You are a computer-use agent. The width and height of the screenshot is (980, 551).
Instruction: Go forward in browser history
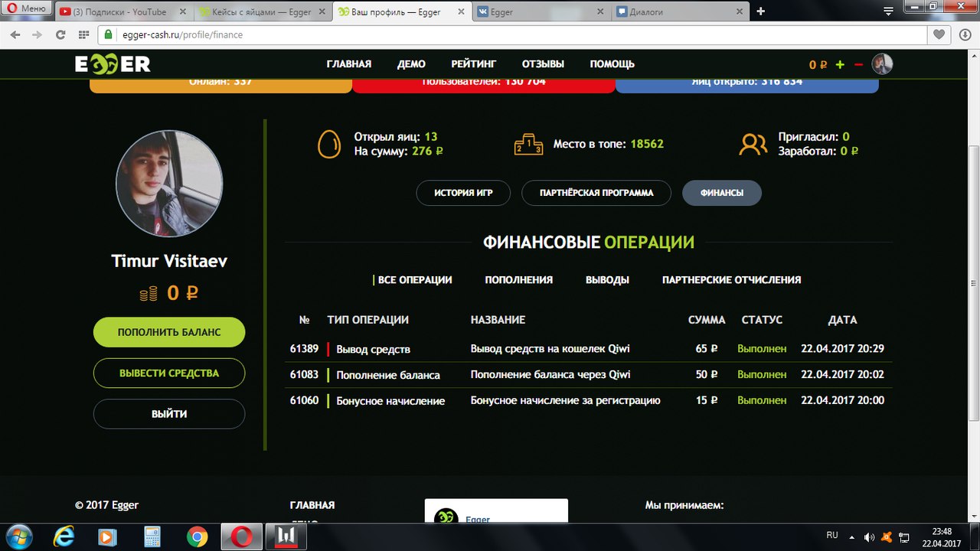(38, 35)
